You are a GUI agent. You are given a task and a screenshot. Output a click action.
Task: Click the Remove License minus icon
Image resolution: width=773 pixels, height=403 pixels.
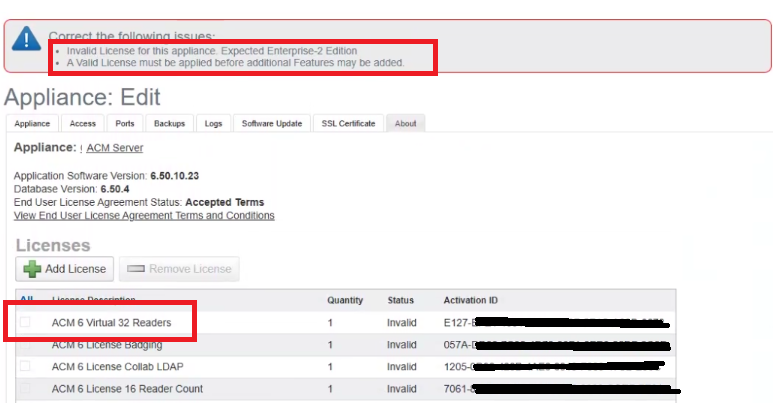coord(136,269)
